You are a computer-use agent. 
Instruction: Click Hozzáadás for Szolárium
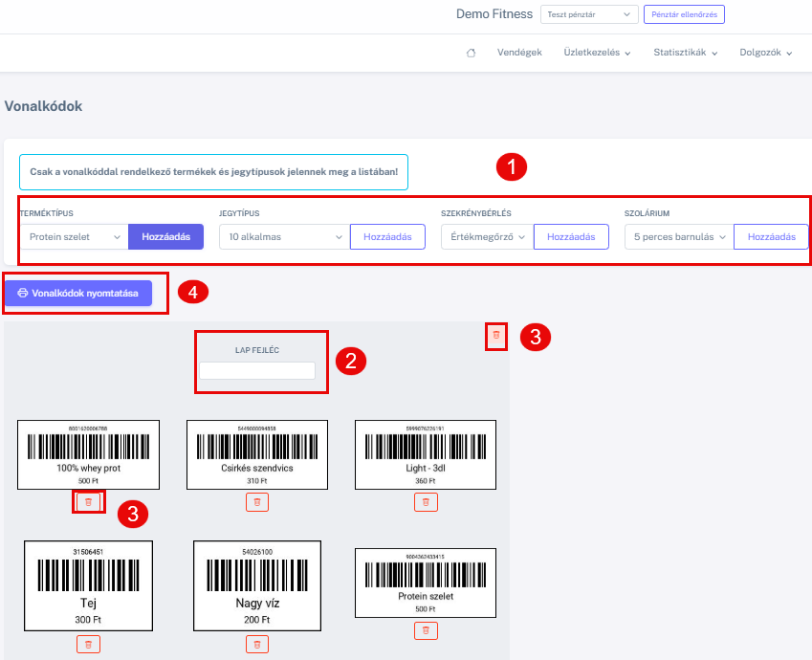coord(771,237)
